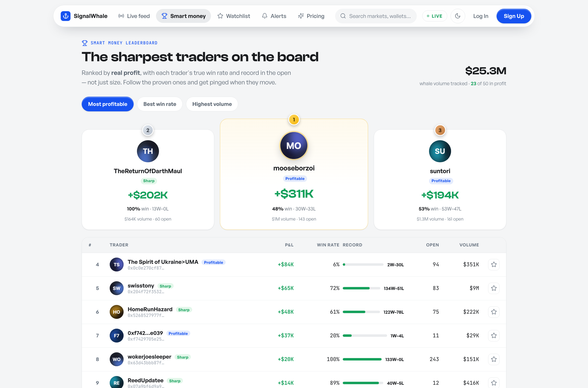Viewport: 588px width, 388px height.
Task: Click wokerjoesleeper's 100% win rate bar
Action: point(362,359)
